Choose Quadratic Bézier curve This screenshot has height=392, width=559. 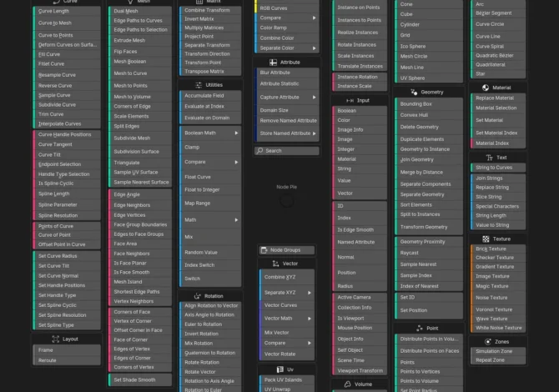(x=498, y=56)
